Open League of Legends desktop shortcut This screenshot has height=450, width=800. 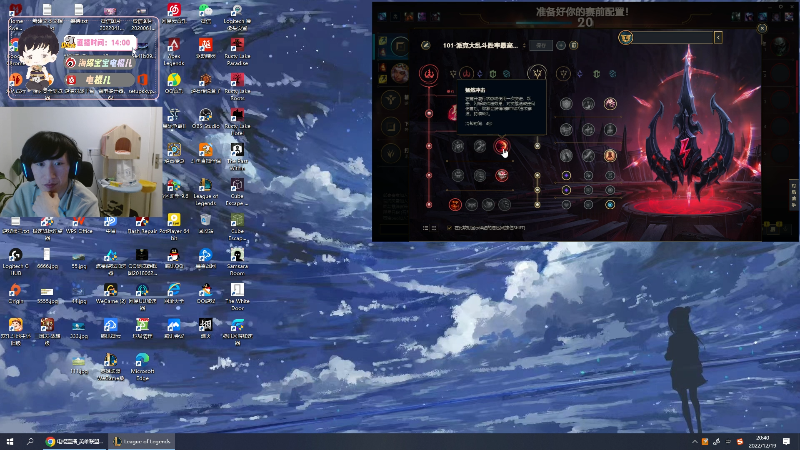206,191
